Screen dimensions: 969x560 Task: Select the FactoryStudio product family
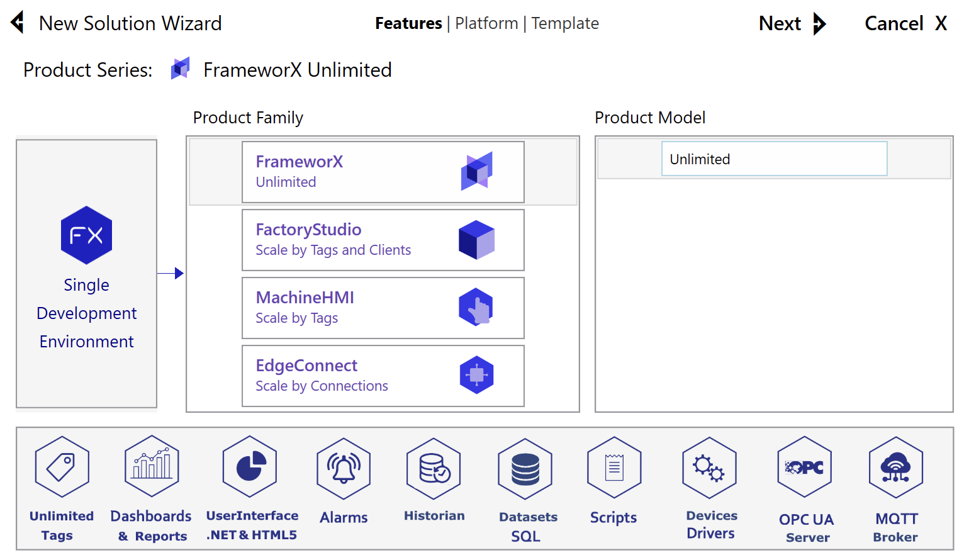coord(383,240)
